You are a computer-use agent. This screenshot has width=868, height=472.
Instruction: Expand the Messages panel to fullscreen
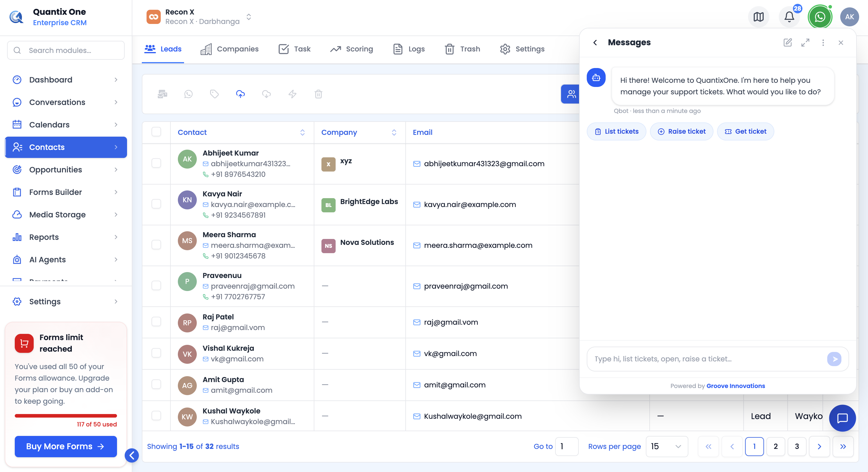[x=805, y=43]
